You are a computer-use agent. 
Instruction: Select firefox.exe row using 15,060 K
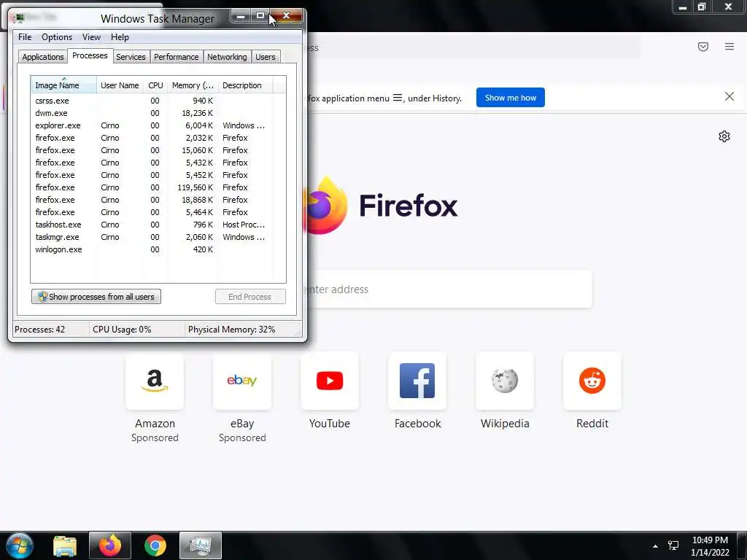152,150
